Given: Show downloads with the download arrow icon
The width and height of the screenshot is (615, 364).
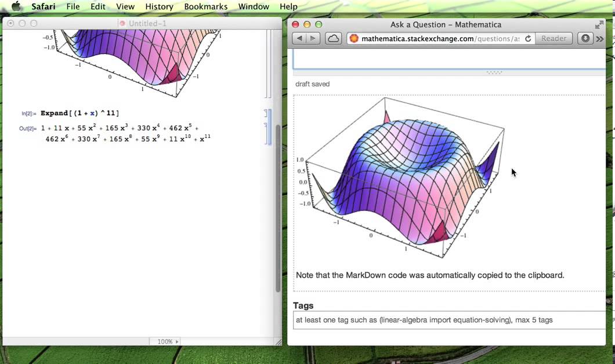Looking at the screenshot, I should (585, 38).
